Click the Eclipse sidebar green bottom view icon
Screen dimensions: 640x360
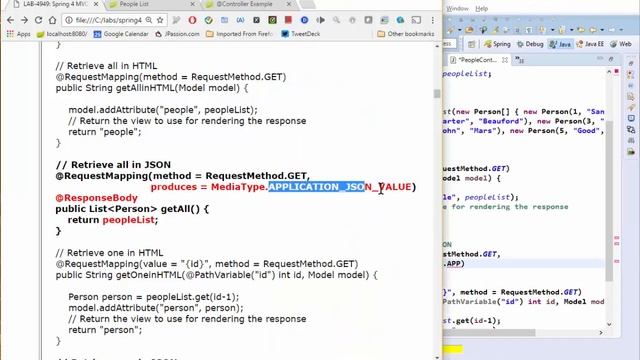point(631,152)
